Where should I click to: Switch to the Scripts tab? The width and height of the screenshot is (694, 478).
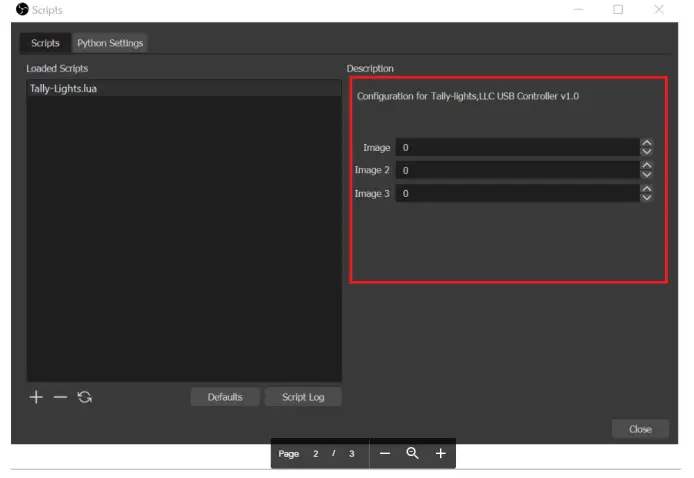tap(45, 43)
